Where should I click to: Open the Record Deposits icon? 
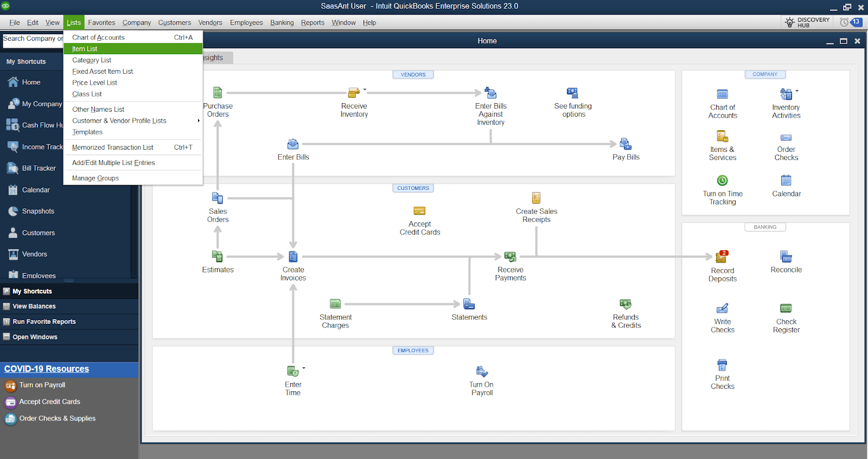pos(722,257)
